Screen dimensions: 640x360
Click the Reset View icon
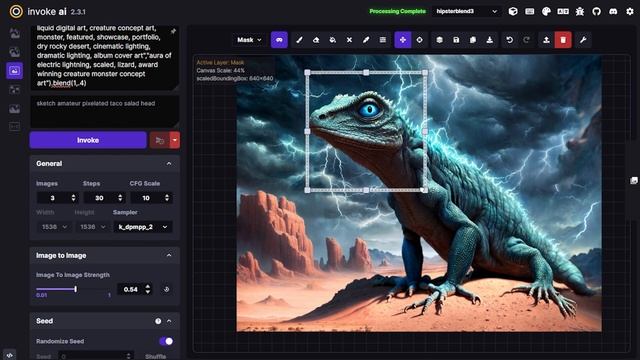coord(420,40)
